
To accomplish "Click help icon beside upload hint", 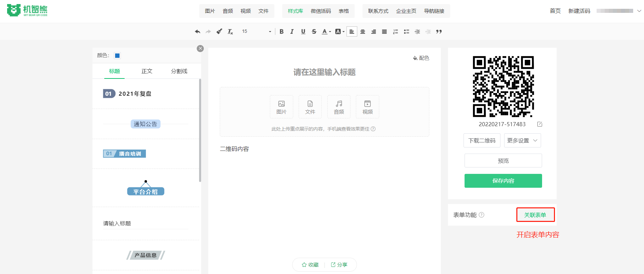I will tap(373, 129).
